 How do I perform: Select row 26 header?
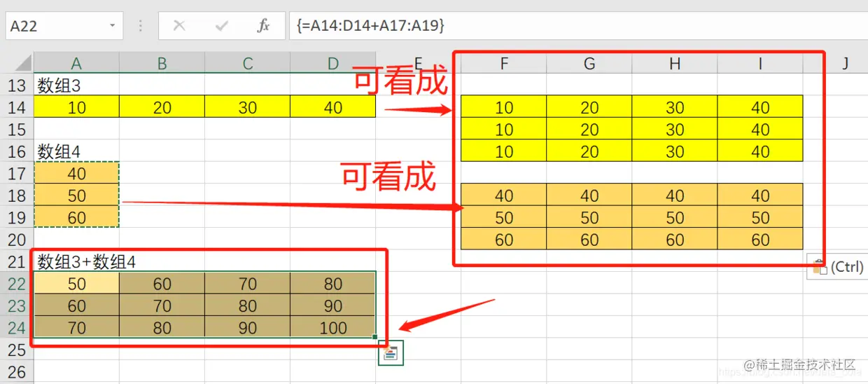[17, 371]
